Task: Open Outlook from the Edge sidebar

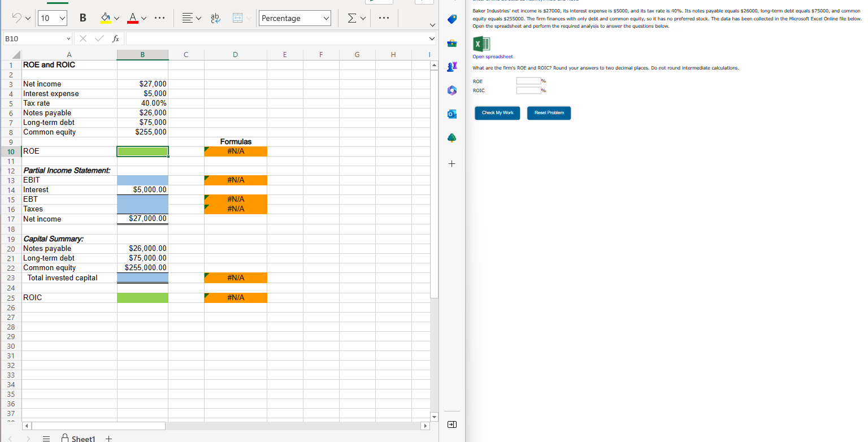Action: 452,114
